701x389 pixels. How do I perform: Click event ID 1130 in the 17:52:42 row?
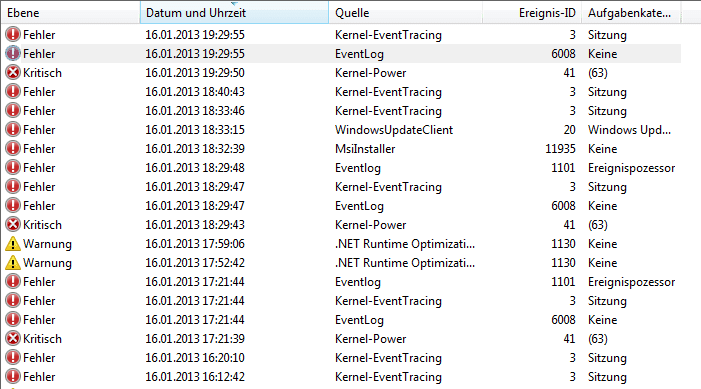[x=563, y=262]
